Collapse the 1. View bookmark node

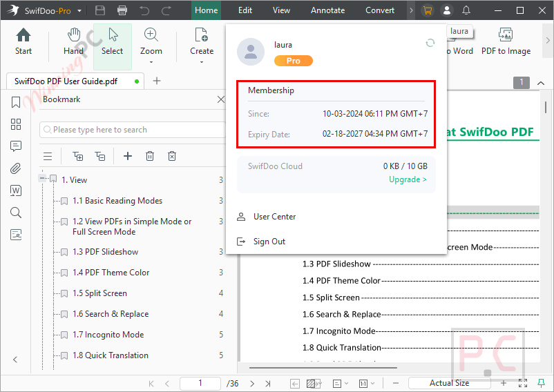click(x=42, y=178)
